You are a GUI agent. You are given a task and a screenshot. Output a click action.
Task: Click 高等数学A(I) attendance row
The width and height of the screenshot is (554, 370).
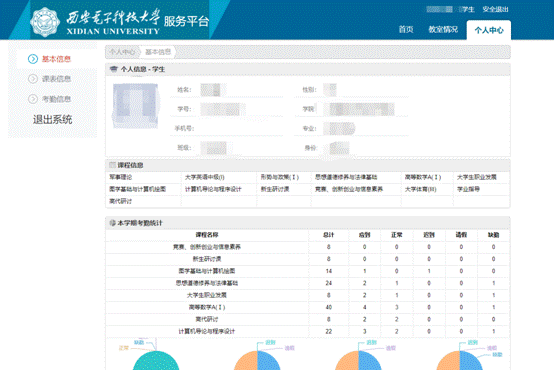307,307
